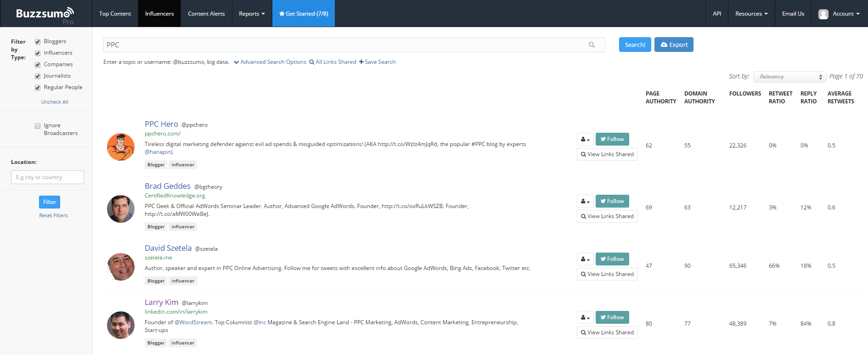Click the Location city or country field
Screen dimensions: 868x355
point(47,177)
